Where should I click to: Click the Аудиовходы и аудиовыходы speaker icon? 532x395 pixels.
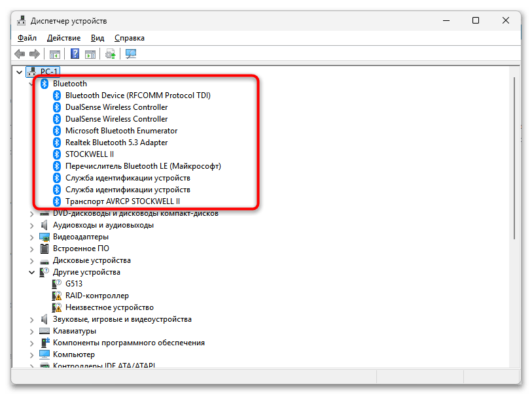[x=44, y=225]
